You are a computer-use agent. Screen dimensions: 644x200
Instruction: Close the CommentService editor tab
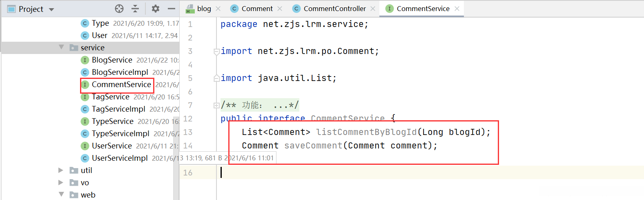tap(457, 9)
